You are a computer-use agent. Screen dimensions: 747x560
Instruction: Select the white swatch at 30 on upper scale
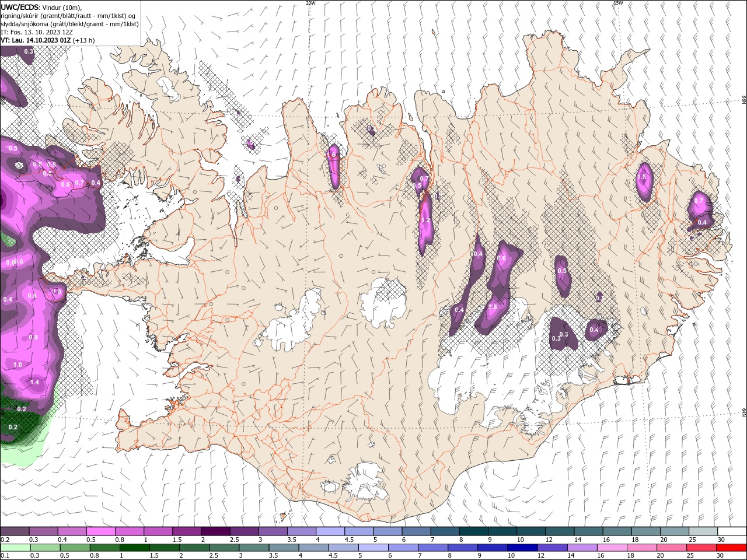pyautogui.click(x=732, y=531)
